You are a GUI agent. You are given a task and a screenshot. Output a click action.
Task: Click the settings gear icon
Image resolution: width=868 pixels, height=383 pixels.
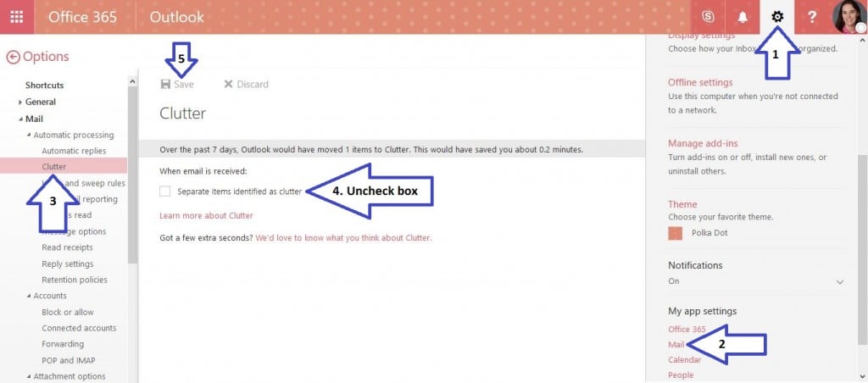pos(777,17)
